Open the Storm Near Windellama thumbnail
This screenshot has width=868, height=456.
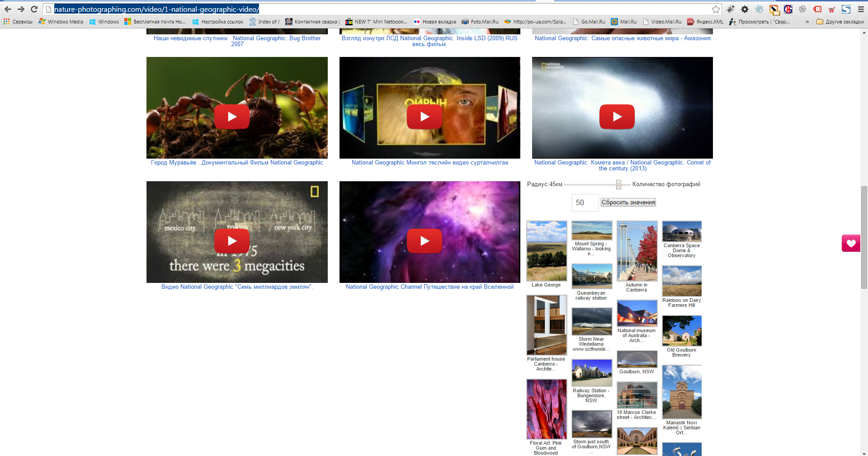point(592,321)
